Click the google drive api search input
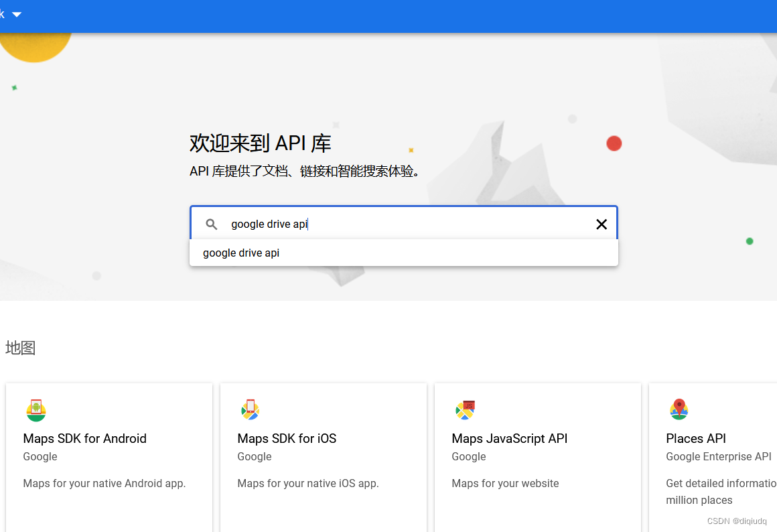Viewport: 777px width, 532px height. click(404, 224)
